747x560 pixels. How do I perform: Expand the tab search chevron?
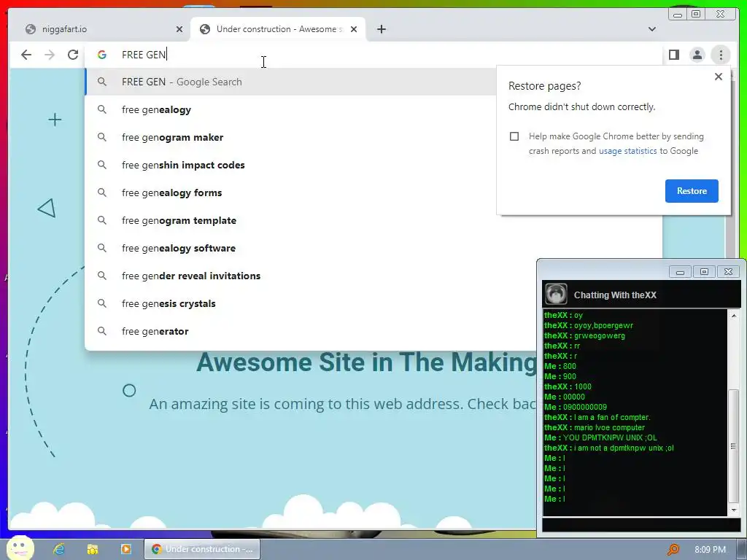coord(651,29)
